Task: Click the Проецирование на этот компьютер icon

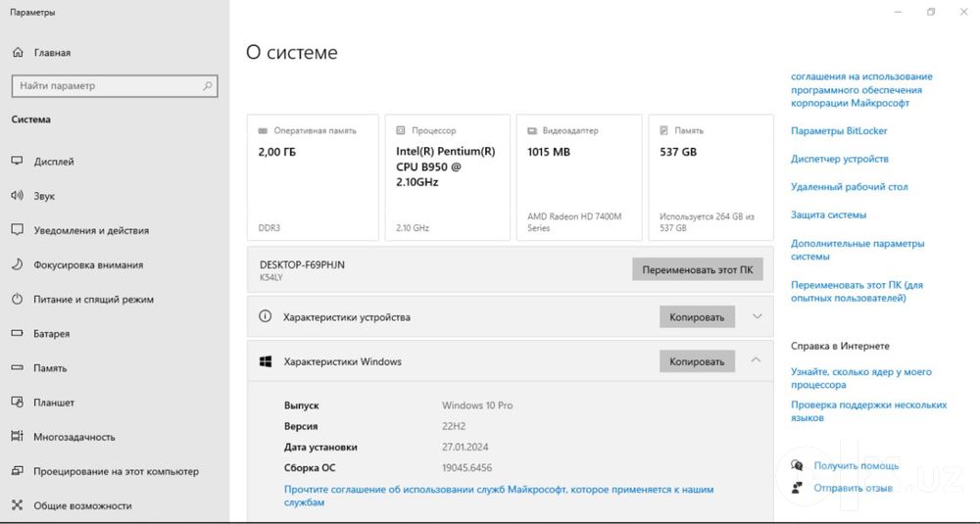Action: [18, 471]
